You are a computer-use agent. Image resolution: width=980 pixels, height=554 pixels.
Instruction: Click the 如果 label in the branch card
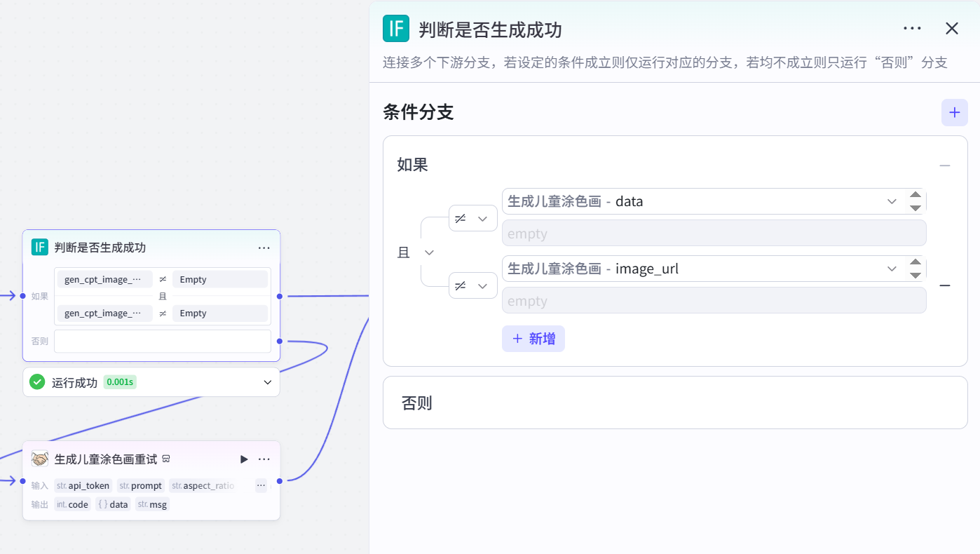[413, 165]
